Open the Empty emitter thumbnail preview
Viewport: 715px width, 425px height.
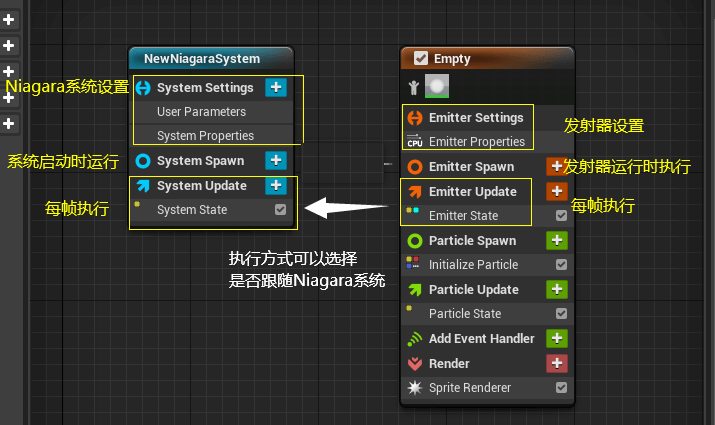437,86
